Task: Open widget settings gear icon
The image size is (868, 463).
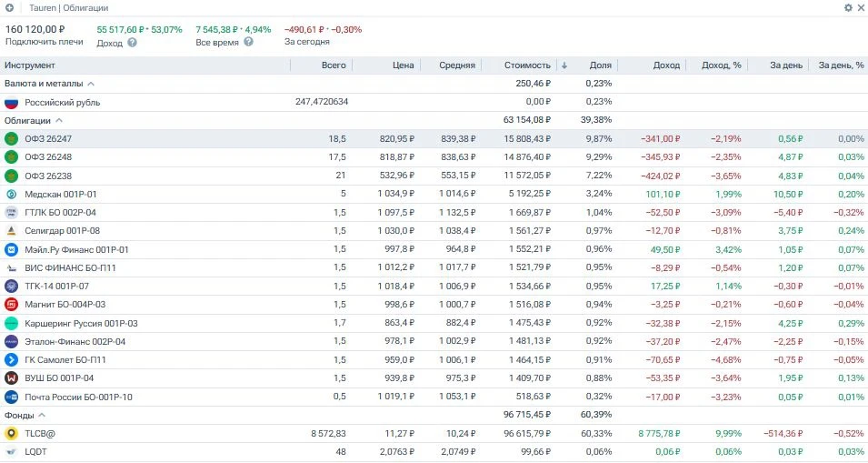Action: coord(848,8)
